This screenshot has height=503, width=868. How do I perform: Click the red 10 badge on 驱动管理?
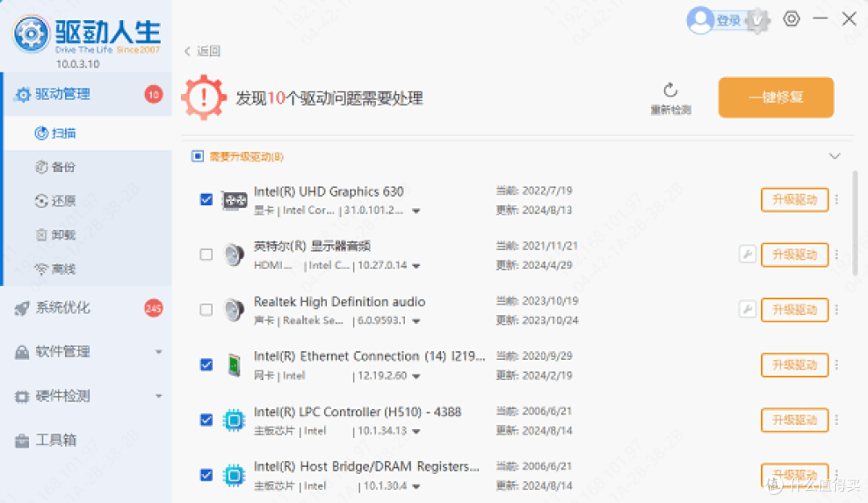[x=154, y=95]
